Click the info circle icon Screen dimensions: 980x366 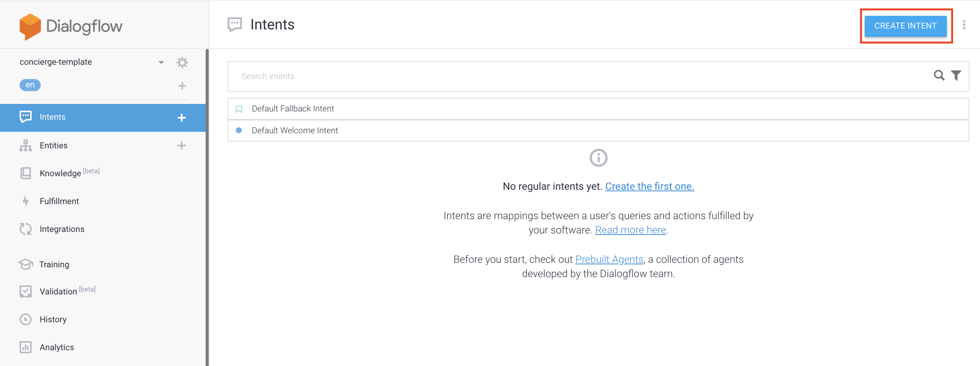tap(598, 157)
